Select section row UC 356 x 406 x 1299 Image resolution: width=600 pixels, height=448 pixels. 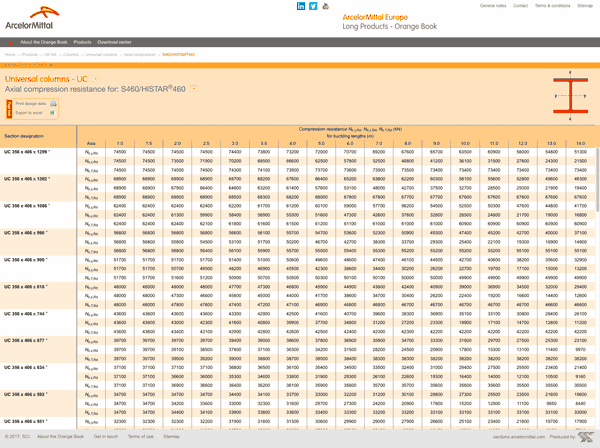pyautogui.click(x=27, y=152)
